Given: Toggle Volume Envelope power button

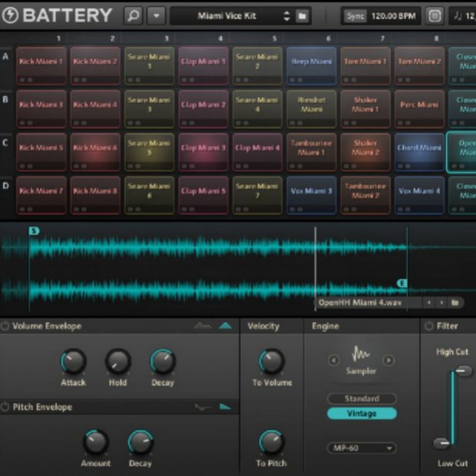Looking at the screenshot, I should 5,326.
